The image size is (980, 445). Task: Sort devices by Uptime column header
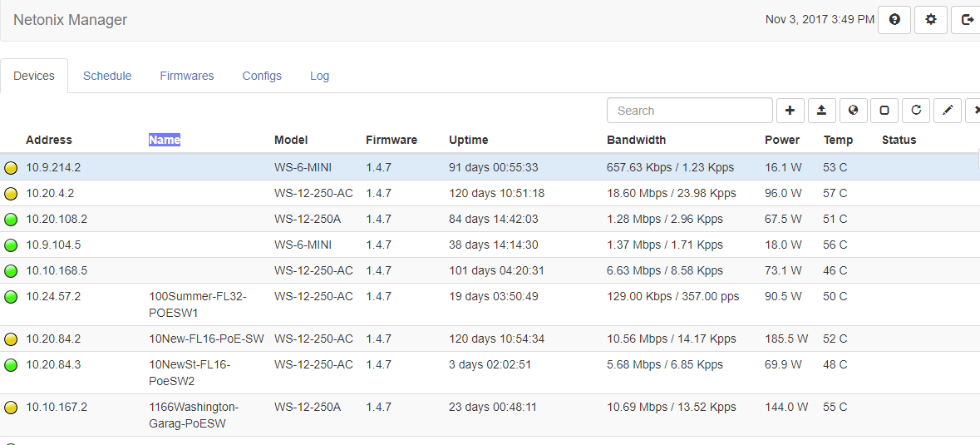pos(468,140)
